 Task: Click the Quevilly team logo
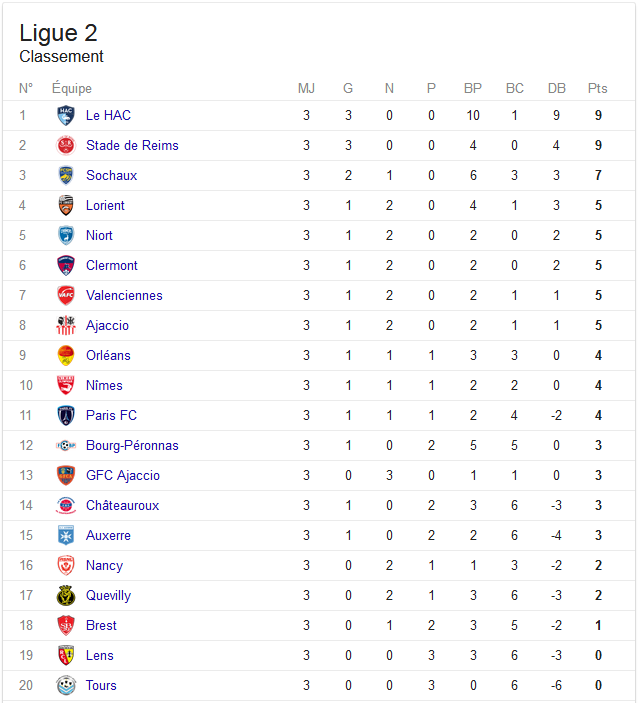click(x=66, y=595)
